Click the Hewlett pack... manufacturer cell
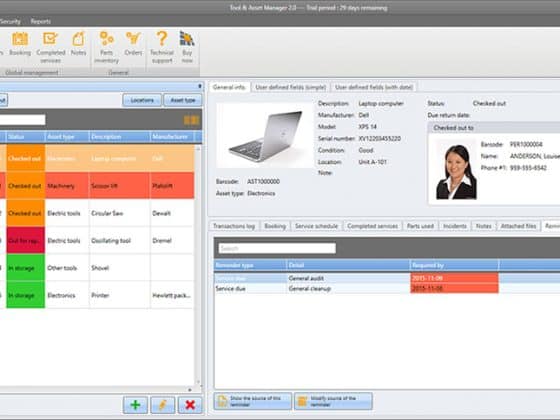Viewport: 560px width, 420px height. (x=172, y=295)
